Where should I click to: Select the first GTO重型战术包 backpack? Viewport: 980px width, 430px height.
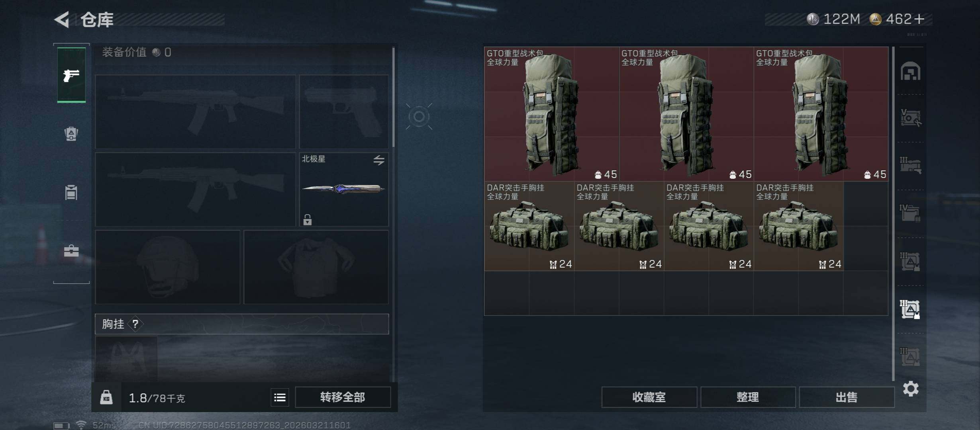click(x=552, y=114)
